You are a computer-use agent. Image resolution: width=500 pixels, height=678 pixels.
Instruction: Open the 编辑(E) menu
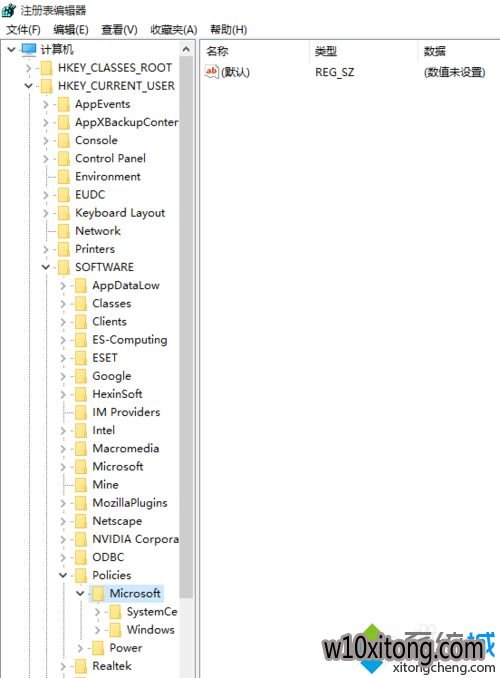point(71,30)
